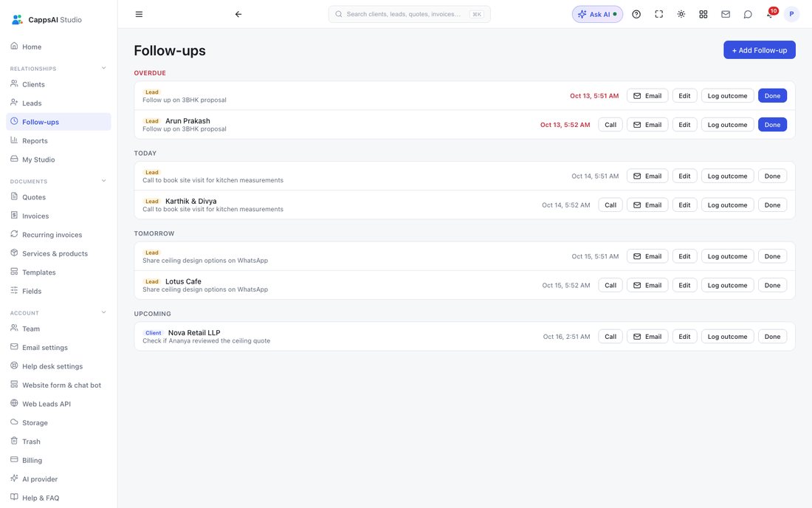812x508 pixels.
Task: Log outcome for Arun Prakash
Action: [727, 125]
